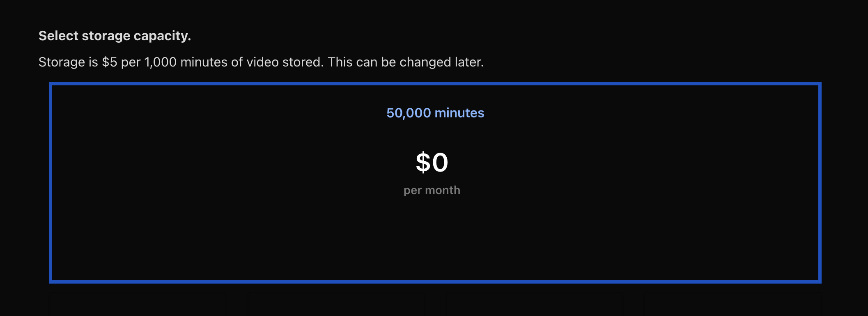Click the top blue border of the selected card
Viewport: 868px width, 316px height.
click(x=435, y=84)
